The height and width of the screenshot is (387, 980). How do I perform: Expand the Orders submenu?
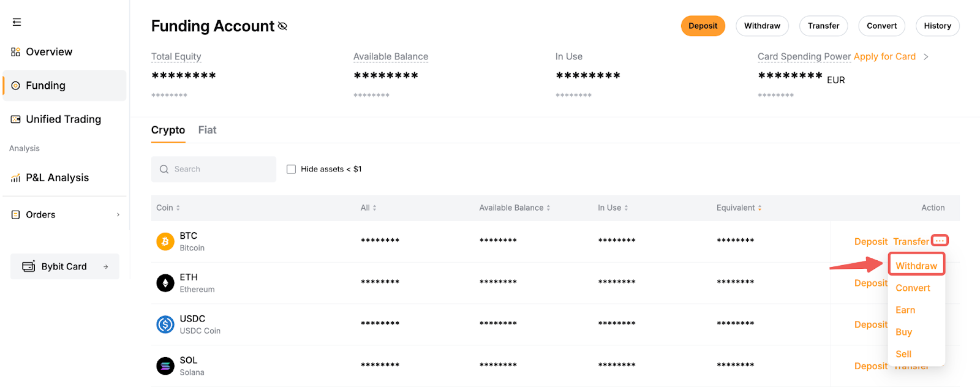pyautogui.click(x=118, y=215)
